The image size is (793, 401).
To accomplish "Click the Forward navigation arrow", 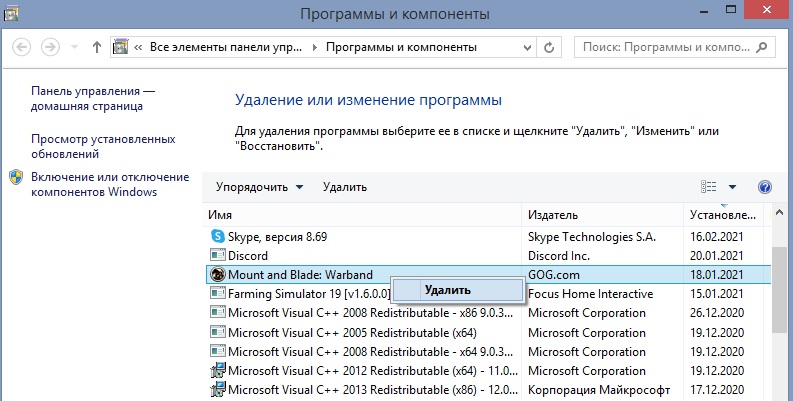I will coord(50,48).
